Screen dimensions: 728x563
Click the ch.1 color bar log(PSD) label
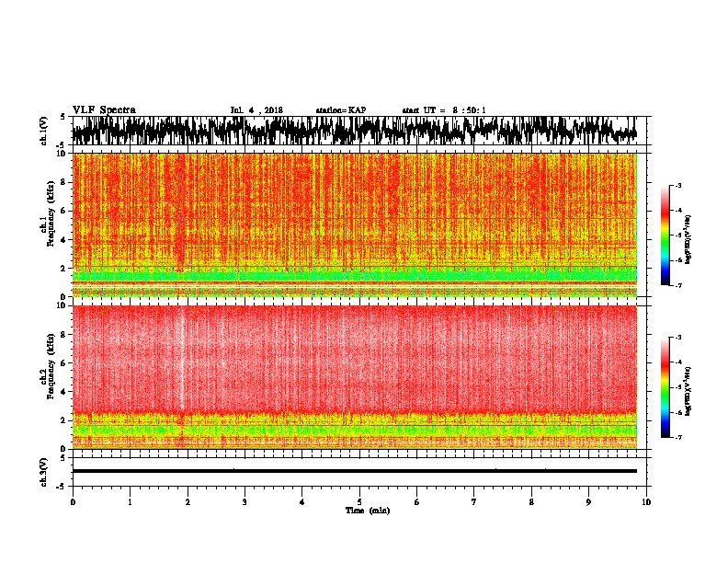pos(688,239)
